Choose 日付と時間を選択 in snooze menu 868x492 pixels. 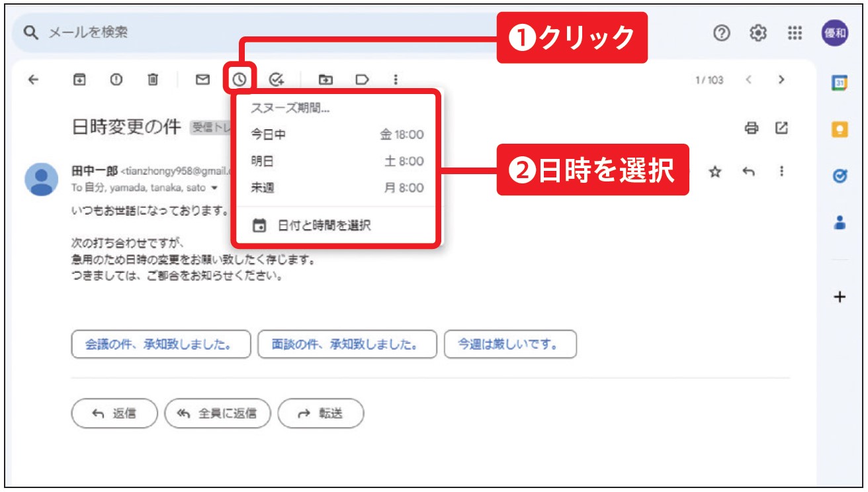click(x=337, y=226)
